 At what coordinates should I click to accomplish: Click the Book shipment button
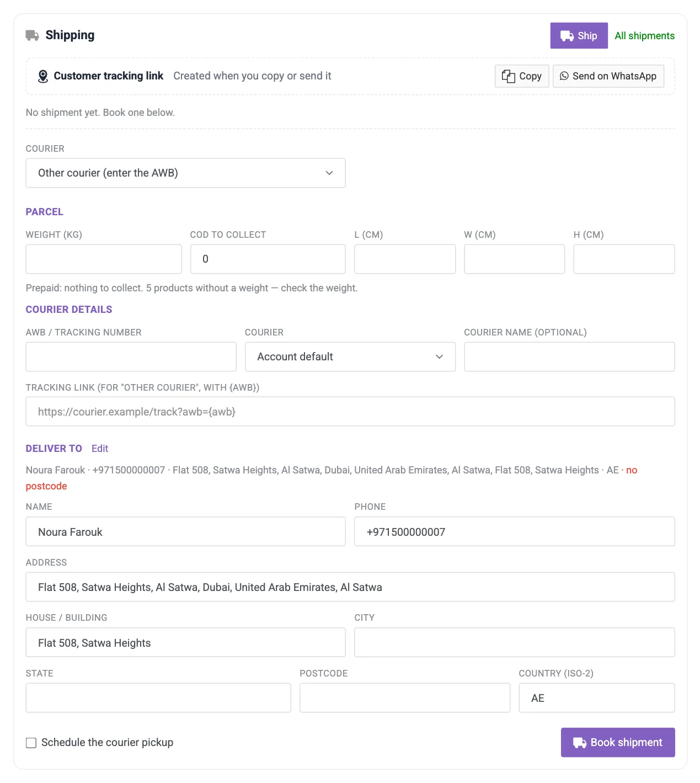618,743
